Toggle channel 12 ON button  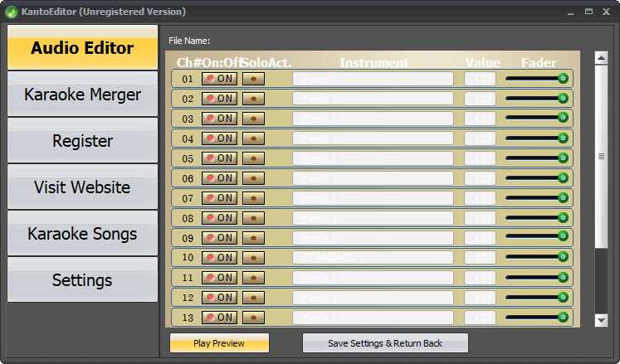pyautogui.click(x=219, y=297)
